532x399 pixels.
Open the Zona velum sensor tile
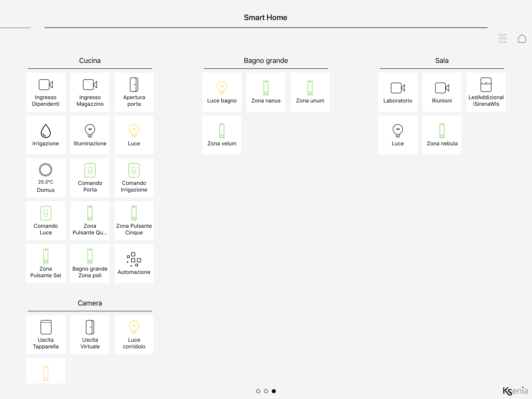[x=222, y=135]
